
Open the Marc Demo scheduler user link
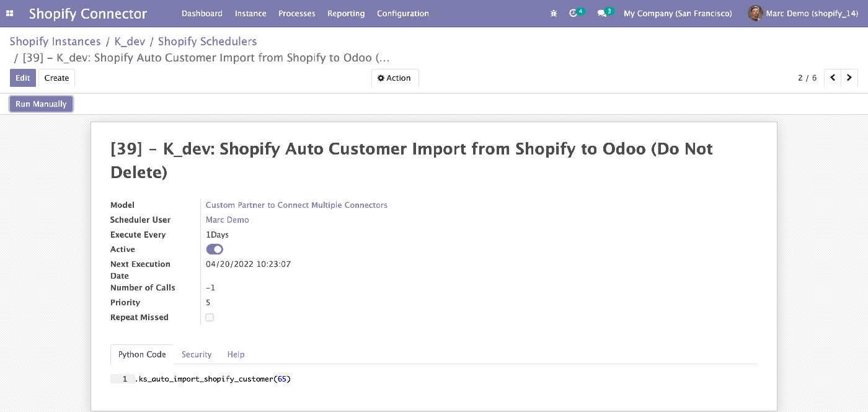228,220
